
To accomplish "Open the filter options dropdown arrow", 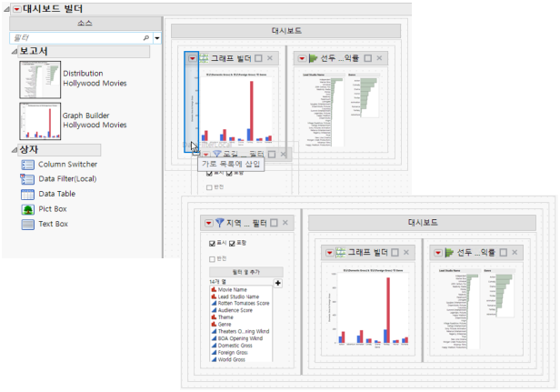I will tap(157, 38).
